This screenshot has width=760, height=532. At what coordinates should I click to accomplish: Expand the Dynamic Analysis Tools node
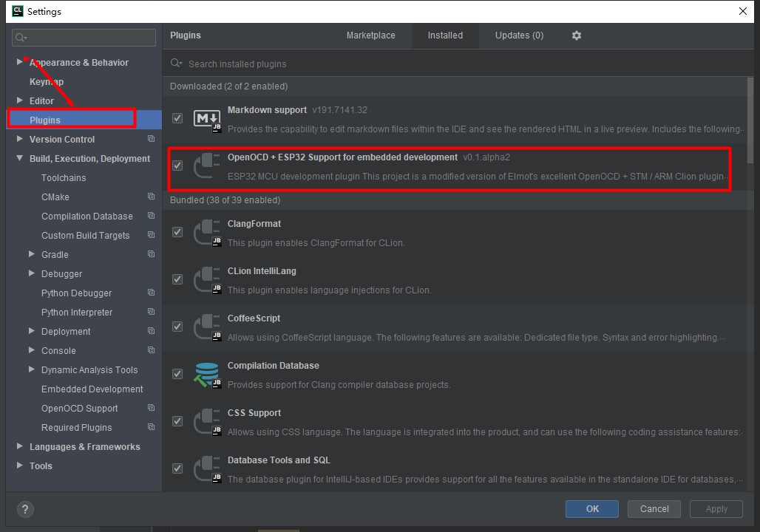click(x=32, y=369)
